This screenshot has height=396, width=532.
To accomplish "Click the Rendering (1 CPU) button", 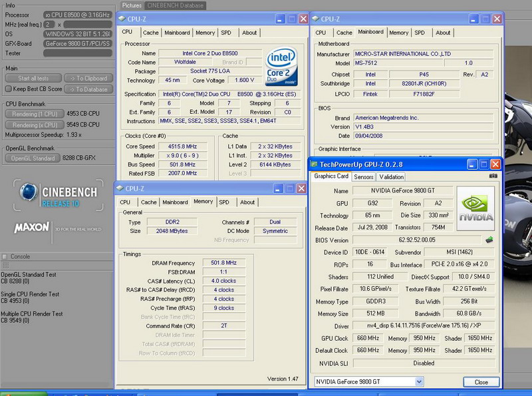I will 35,114.
